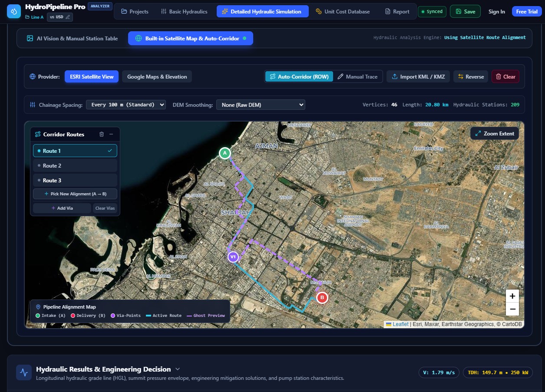Click the Clear Vias button

pyautogui.click(x=105, y=208)
